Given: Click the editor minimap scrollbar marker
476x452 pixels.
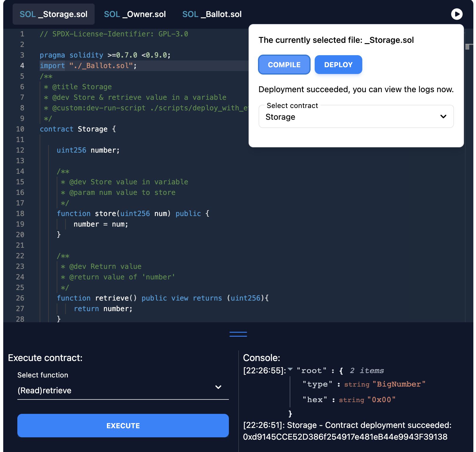Looking at the screenshot, I should point(469,46).
